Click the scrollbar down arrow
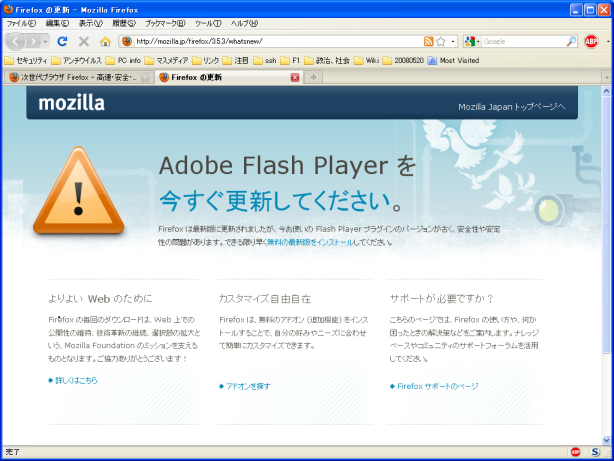The height and width of the screenshot is (461, 614). tap(607, 440)
